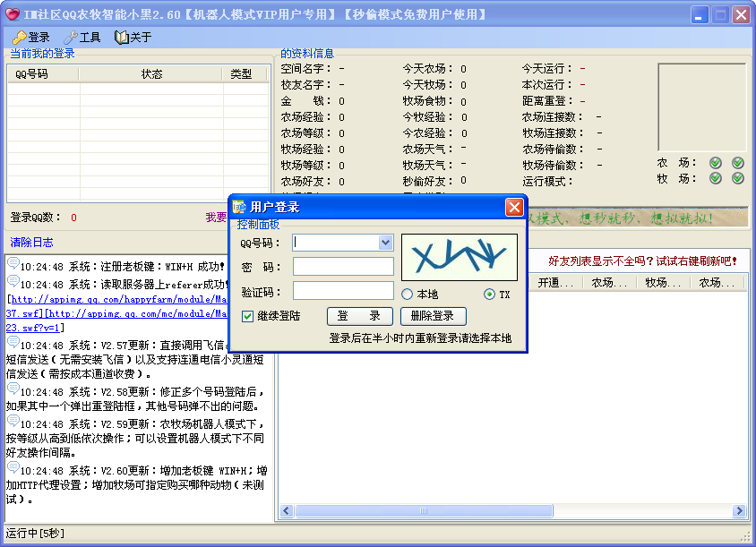Click 运行中[5秒] status bar text
The height and width of the screenshot is (547, 756).
coord(35,534)
